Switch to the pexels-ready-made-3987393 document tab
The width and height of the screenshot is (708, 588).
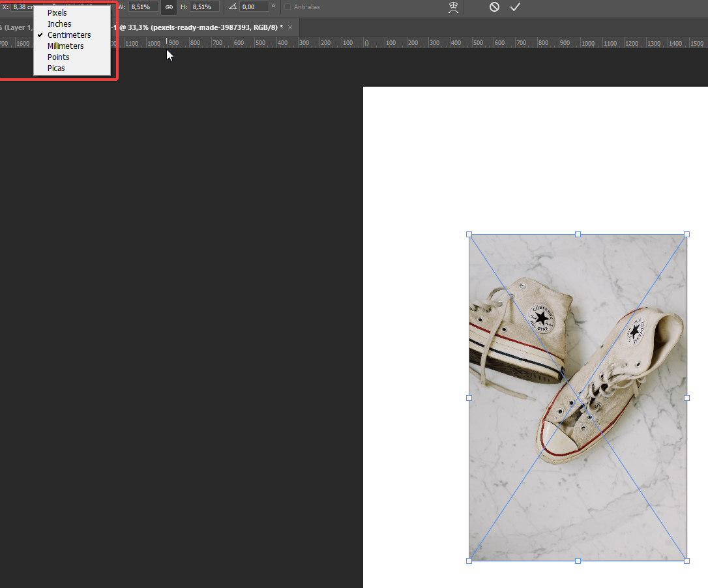coord(200,27)
